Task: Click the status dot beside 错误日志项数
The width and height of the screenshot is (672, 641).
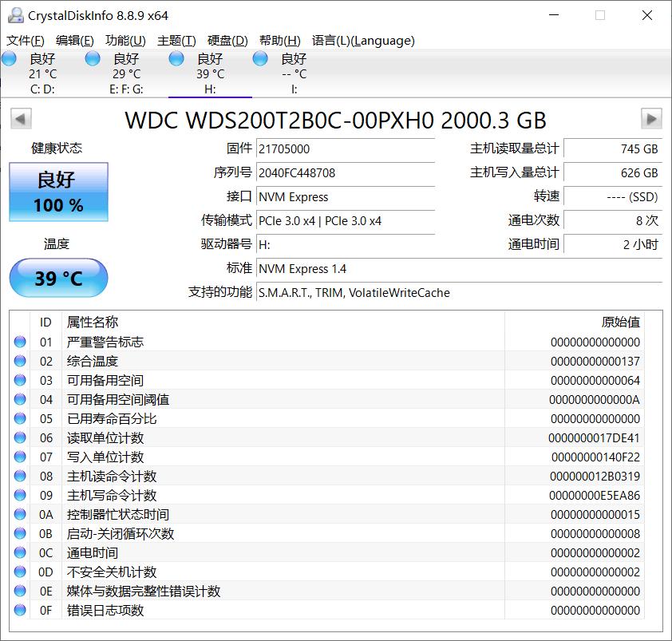Action: (x=22, y=610)
